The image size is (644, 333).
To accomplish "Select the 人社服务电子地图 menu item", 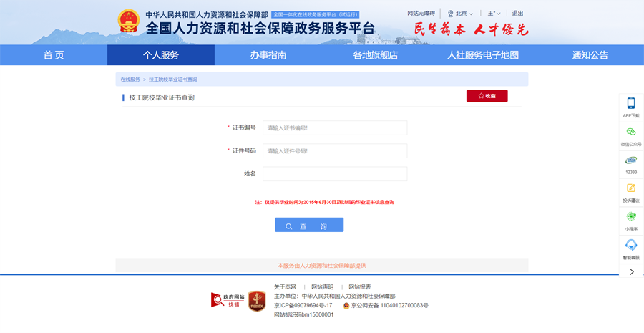I will (483, 55).
